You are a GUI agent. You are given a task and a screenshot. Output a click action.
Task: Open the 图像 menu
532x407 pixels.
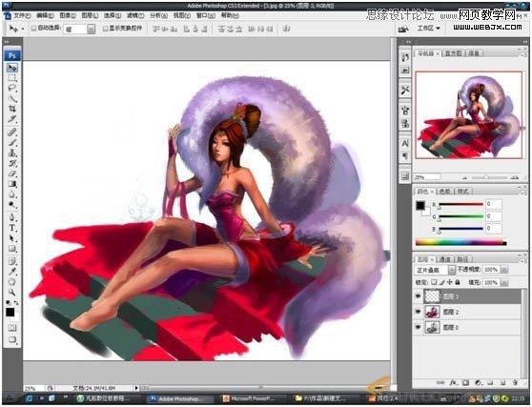pyautogui.click(x=68, y=15)
